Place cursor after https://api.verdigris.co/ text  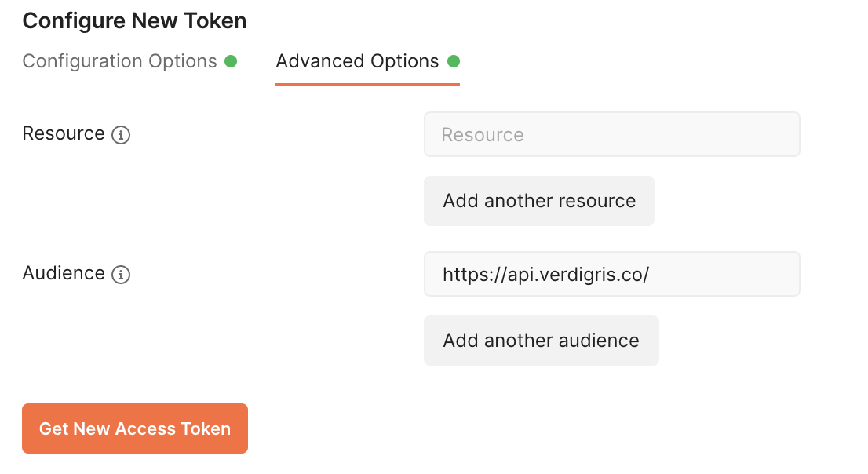651,274
